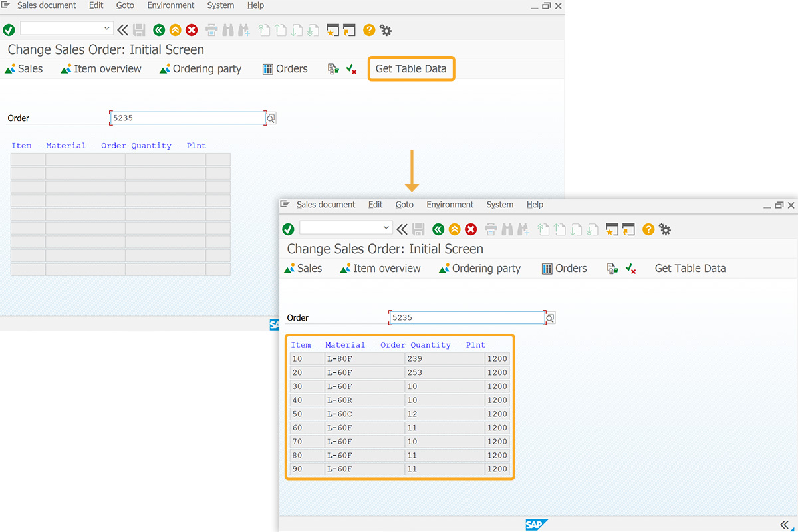Open the Goto menu in the front window
Image resolution: width=798 pixels, height=532 pixels.
click(404, 205)
